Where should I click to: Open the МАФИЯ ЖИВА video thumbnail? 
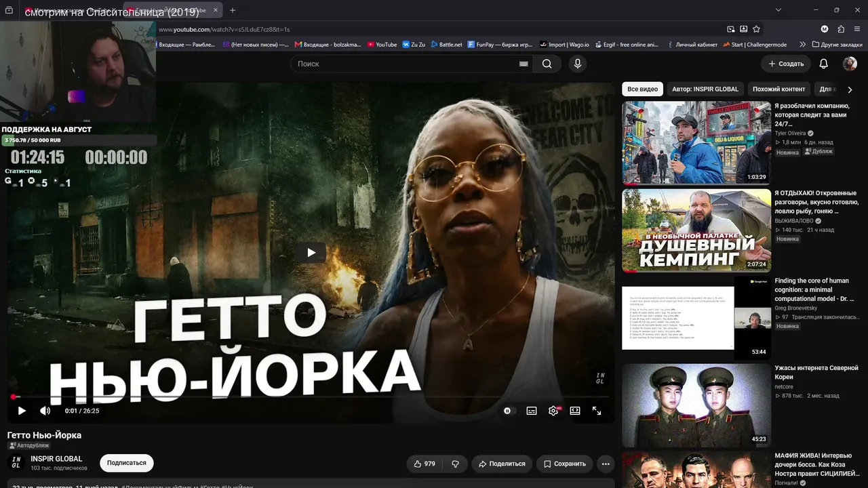(696, 470)
